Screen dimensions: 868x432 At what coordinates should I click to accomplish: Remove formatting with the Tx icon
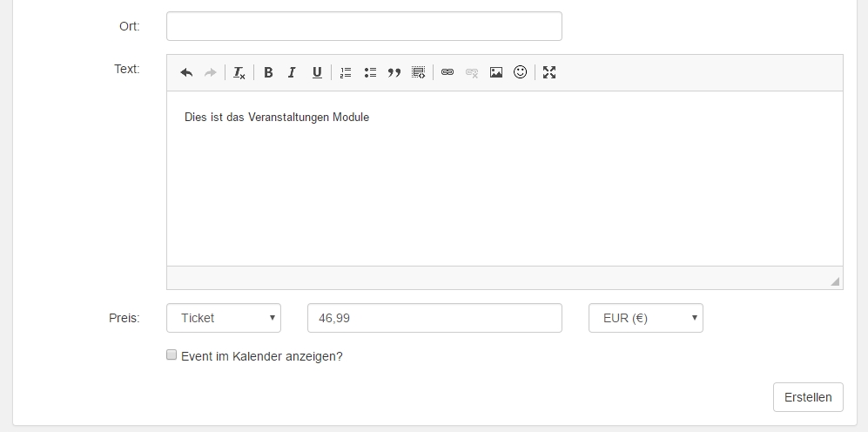pos(239,72)
